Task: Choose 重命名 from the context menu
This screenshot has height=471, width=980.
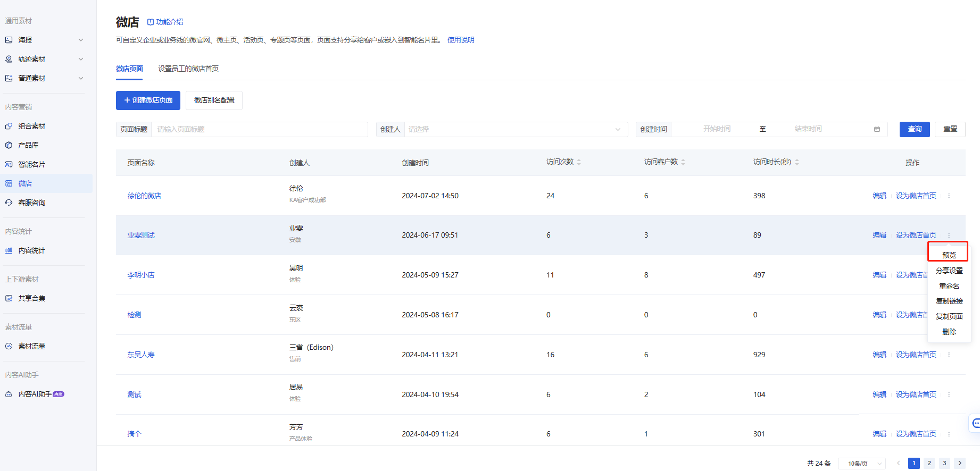Action: pyautogui.click(x=949, y=286)
